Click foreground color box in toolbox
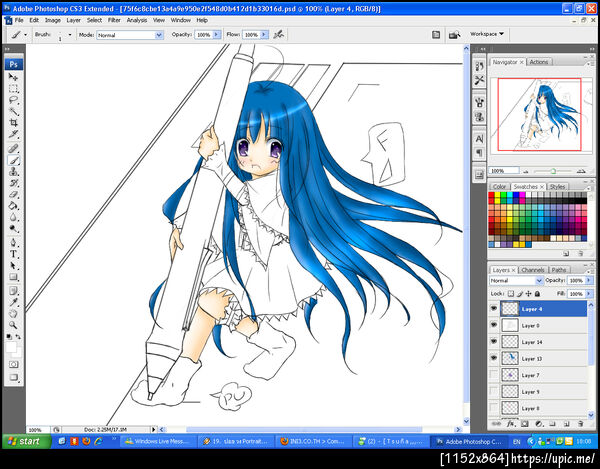 coord(11,347)
